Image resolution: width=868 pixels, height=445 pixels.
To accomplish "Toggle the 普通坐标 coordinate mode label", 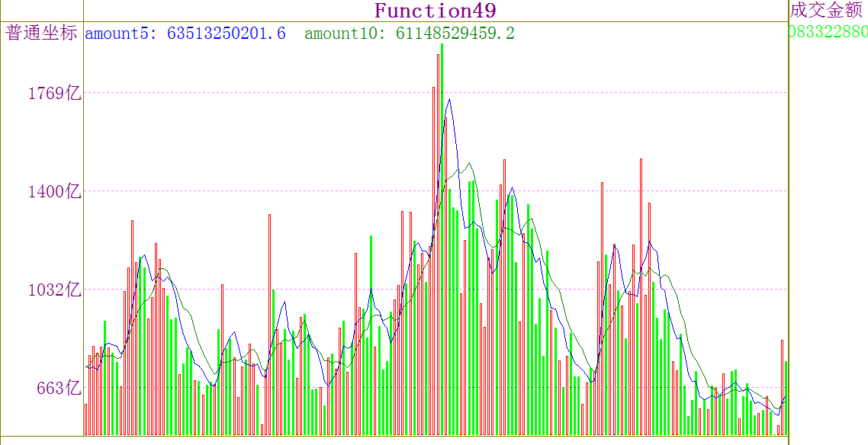I will (x=41, y=34).
